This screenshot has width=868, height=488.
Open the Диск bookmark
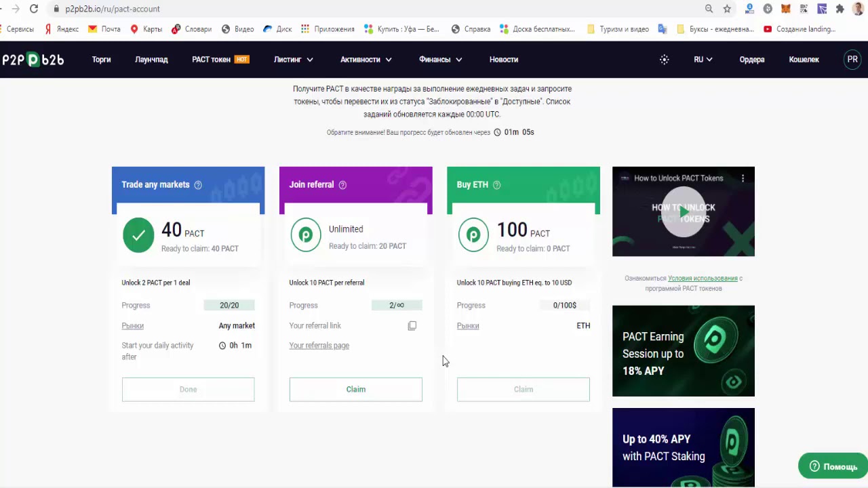277,29
